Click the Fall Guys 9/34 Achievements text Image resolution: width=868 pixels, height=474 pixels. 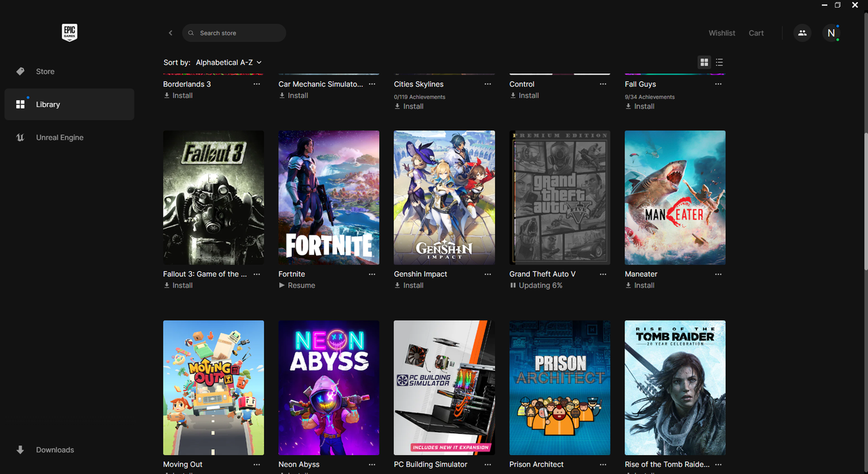[x=650, y=97]
